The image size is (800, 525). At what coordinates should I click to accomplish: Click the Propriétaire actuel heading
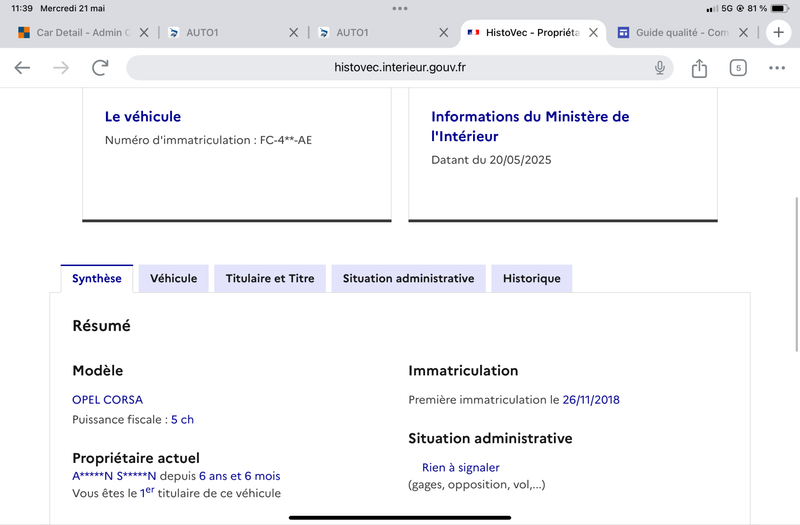[x=136, y=458]
